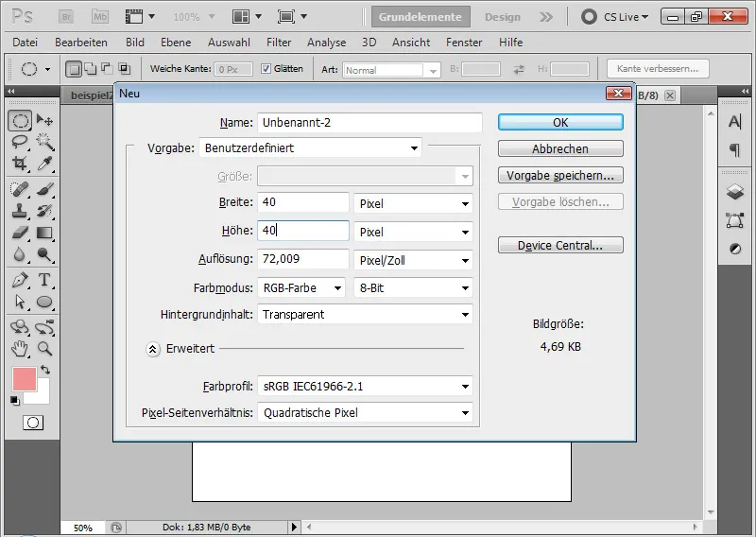Viewport: 756px width, 537px height.
Task: Open the Hintergrundinhalt Transparent dropdown
Action: click(x=365, y=315)
